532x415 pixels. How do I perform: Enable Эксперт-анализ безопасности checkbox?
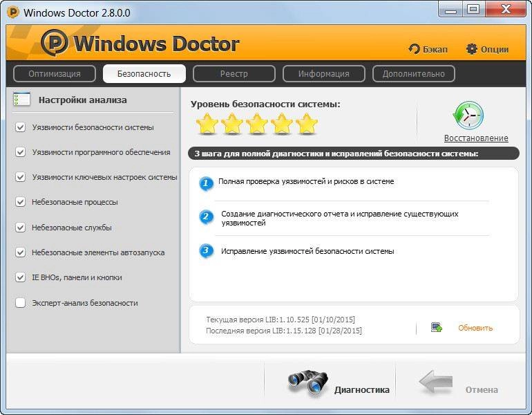pyautogui.click(x=20, y=302)
